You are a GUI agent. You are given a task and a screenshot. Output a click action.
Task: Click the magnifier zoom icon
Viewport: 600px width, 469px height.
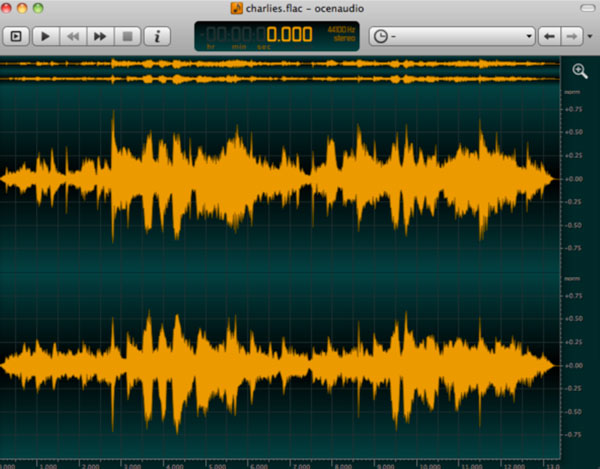click(580, 71)
